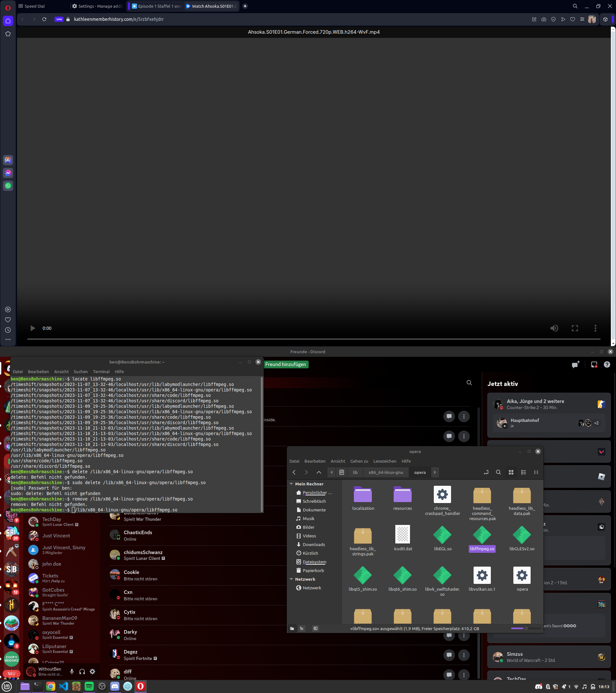Toggle the VPN badge in address bar
This screenshot has width=616, height=693.
click(x=59, y=19)
